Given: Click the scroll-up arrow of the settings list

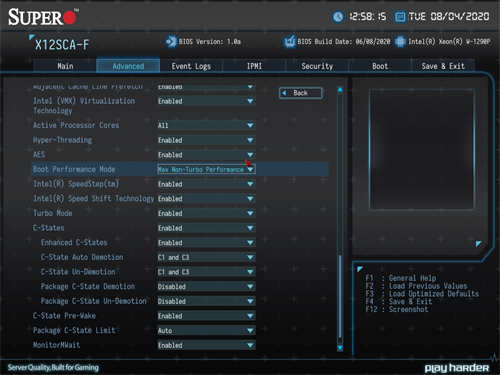Looking at the screenshot, I should pyautogui.click(x=340, y=89).
